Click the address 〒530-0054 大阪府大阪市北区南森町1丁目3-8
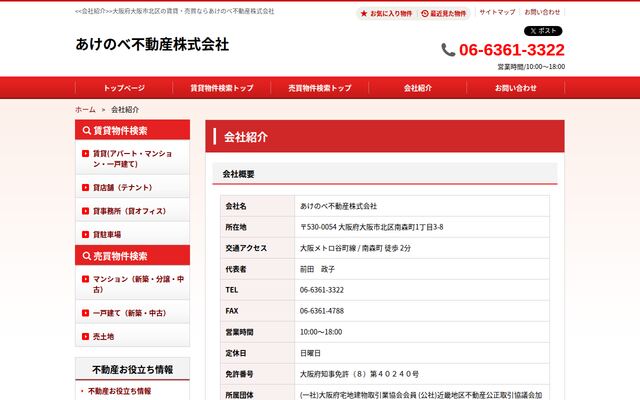640x400 pixels. point(371,227)
